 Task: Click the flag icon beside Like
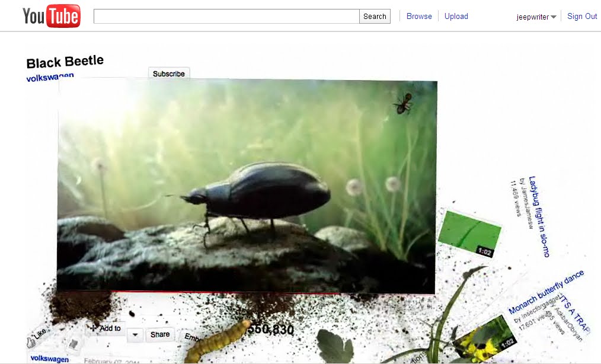pos(73,344)
